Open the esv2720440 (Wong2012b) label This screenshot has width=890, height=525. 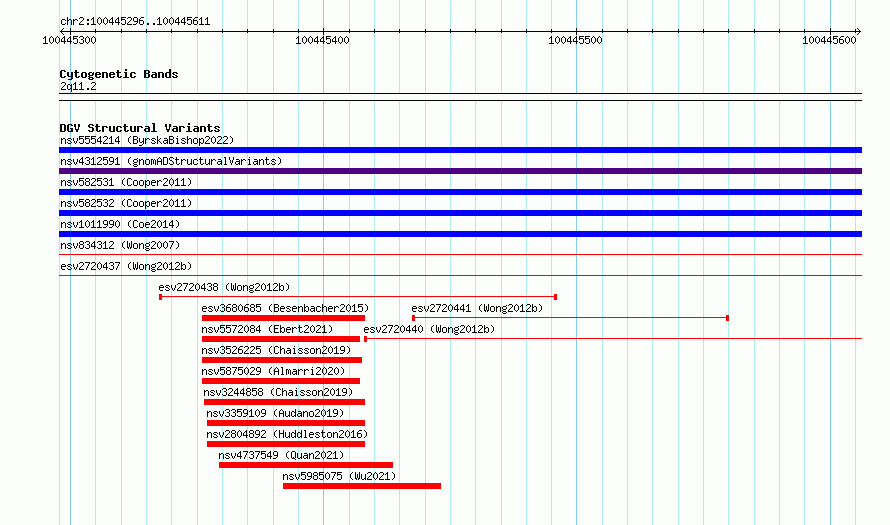click(429, 329)
